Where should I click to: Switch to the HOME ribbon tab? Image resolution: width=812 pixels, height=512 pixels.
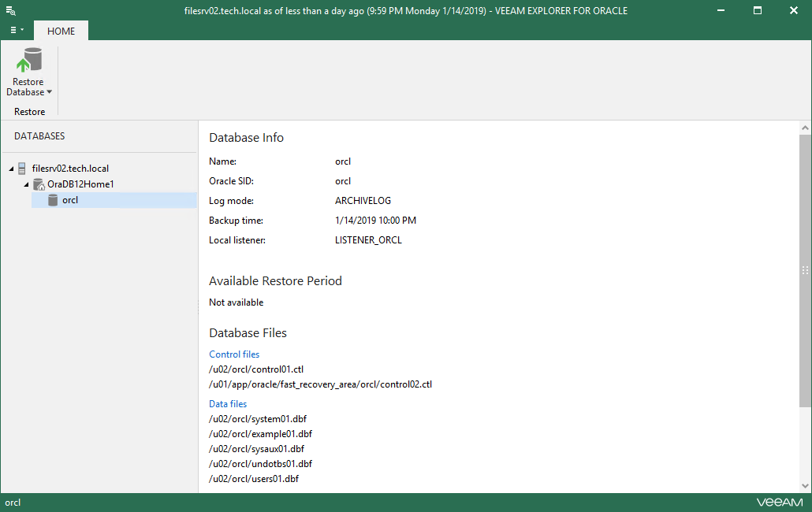61,31
